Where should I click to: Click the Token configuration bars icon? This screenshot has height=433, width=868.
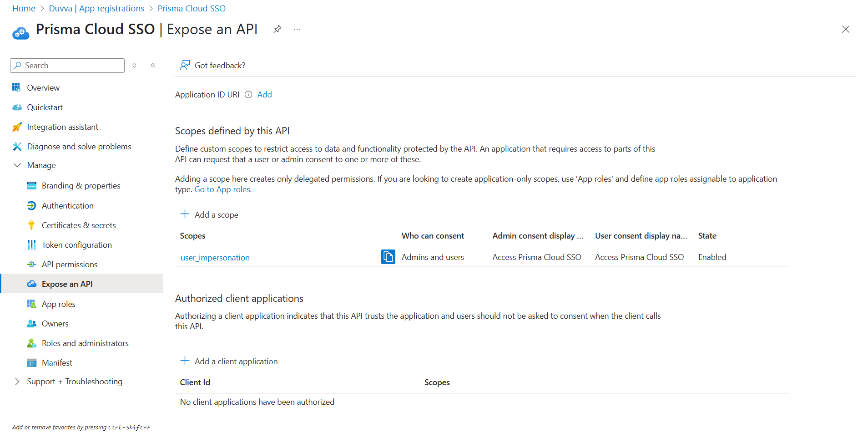pos(31,245)
